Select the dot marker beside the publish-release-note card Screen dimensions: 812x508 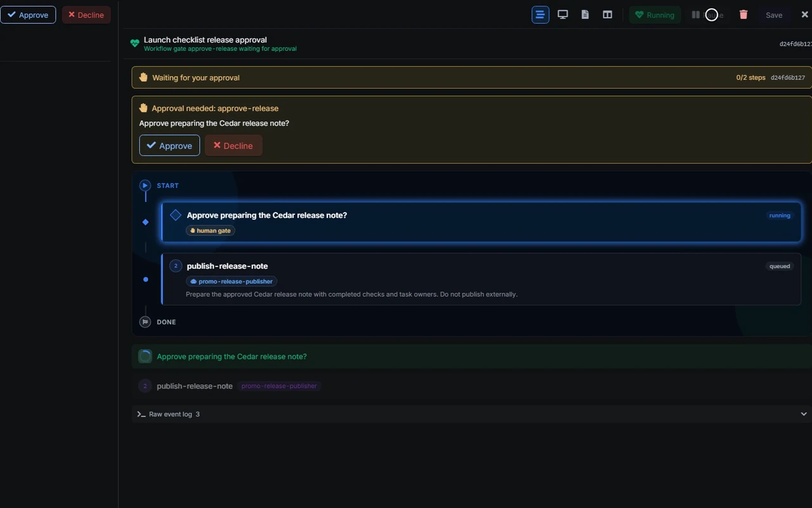[x=145, y=279]
